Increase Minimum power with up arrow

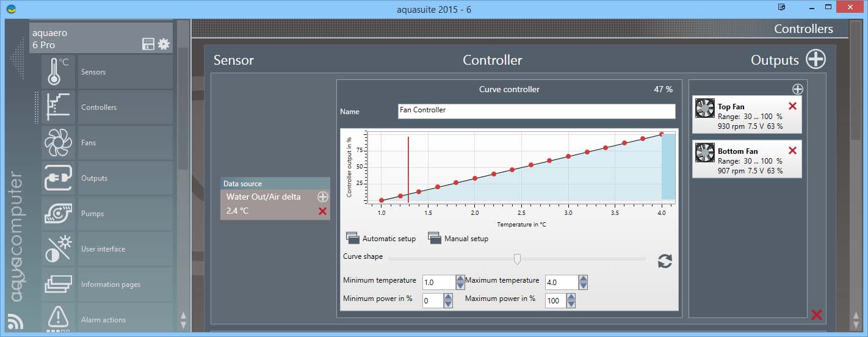coord(449,297)
